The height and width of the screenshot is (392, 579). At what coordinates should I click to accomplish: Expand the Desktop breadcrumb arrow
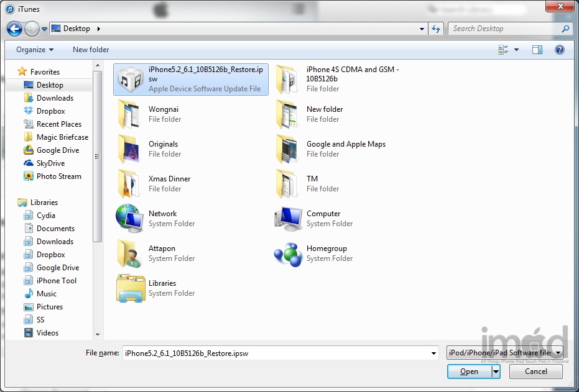point(99,29)
